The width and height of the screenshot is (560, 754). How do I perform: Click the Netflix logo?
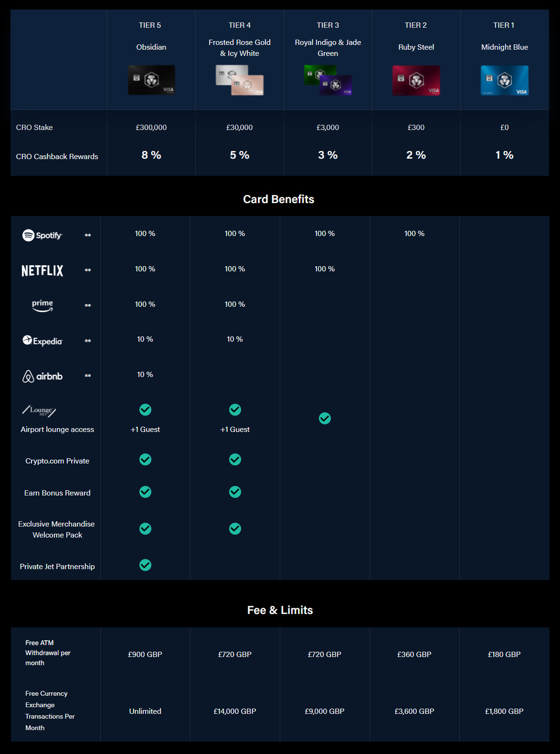point(42,270)
